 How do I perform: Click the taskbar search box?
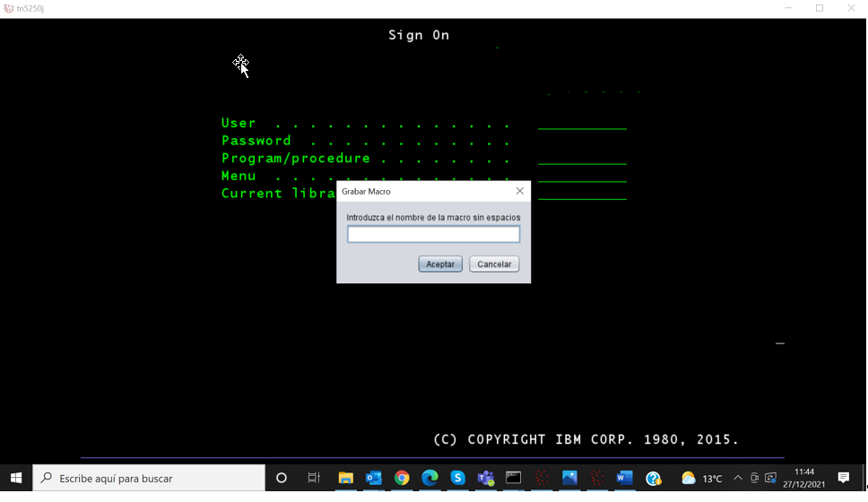(149, 478)
